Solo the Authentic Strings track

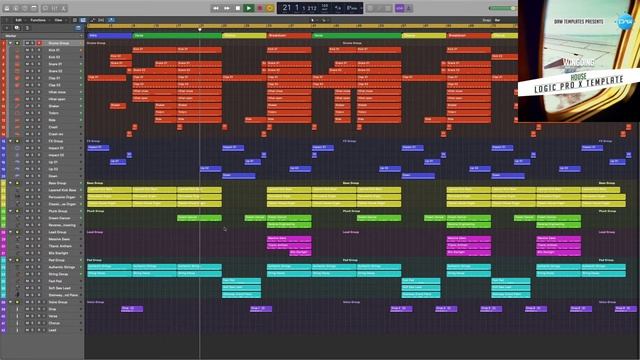(33, 267)
